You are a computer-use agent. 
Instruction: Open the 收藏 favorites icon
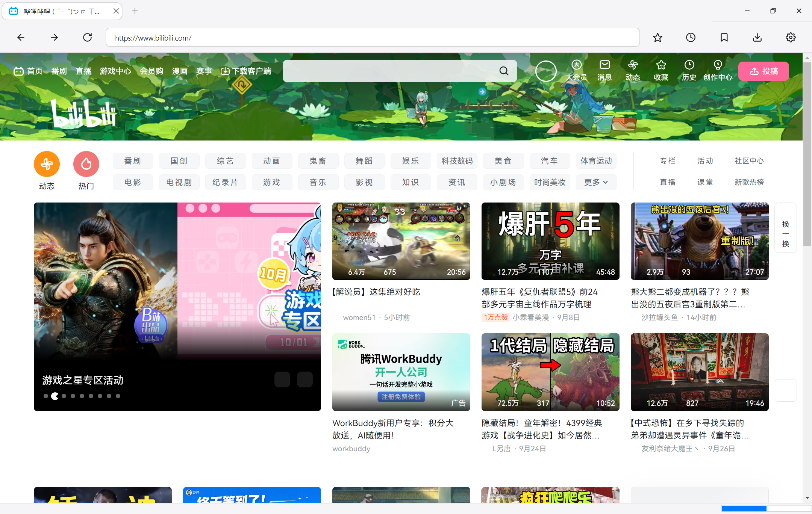coord(661,71)
